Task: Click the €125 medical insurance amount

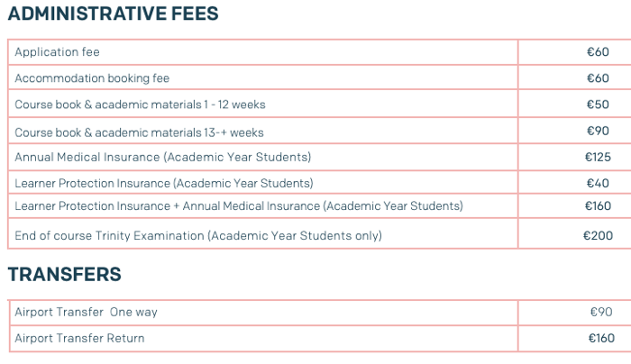Action: point(598,157)
